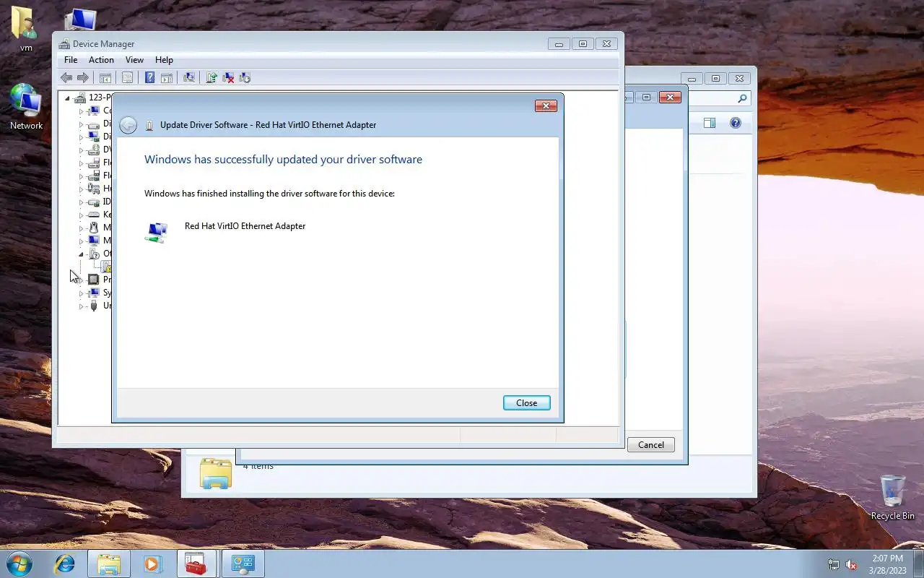Screen dimensions: 924x578
Task: Open the Start menu orb
Action: tap(19, 564)
